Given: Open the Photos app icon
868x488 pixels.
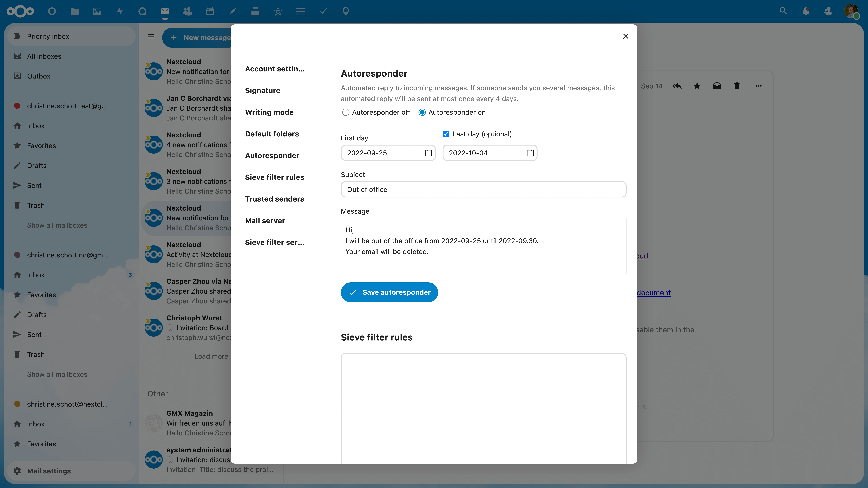Looking at the screenshot, I should click(x=97, y=11).
